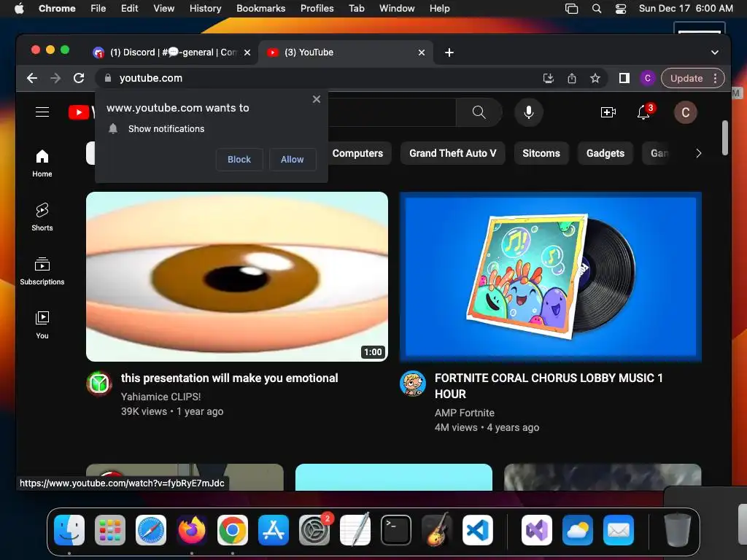Open Terminal from the dock
The height and width of the screenshot is (560, 747).
396,530
